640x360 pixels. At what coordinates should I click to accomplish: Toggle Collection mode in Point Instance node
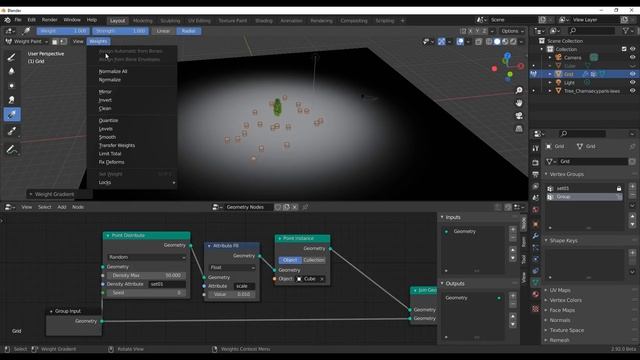(x=313, y=260)
